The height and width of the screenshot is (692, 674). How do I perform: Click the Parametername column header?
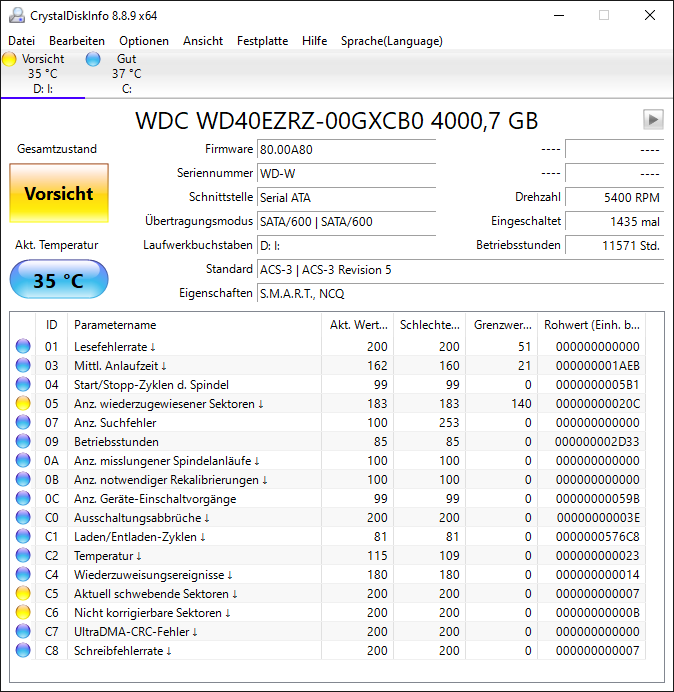point(194,325)
